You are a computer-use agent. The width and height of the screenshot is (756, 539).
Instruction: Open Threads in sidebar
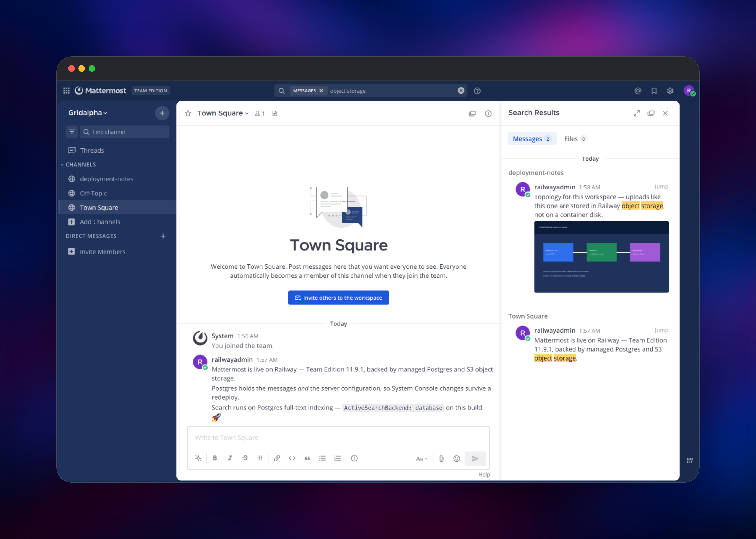point(118,150)
